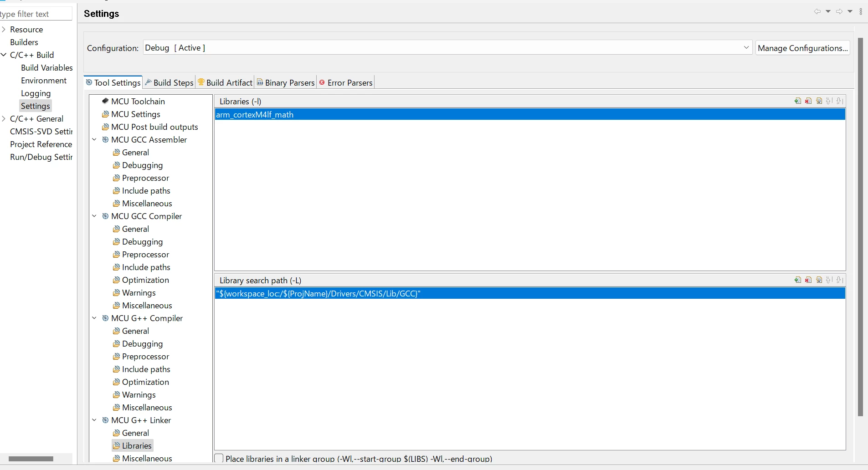Select MCU Settings in the tool tree
Viewport: 868px width, 470px height.
(x=136, y=114)
